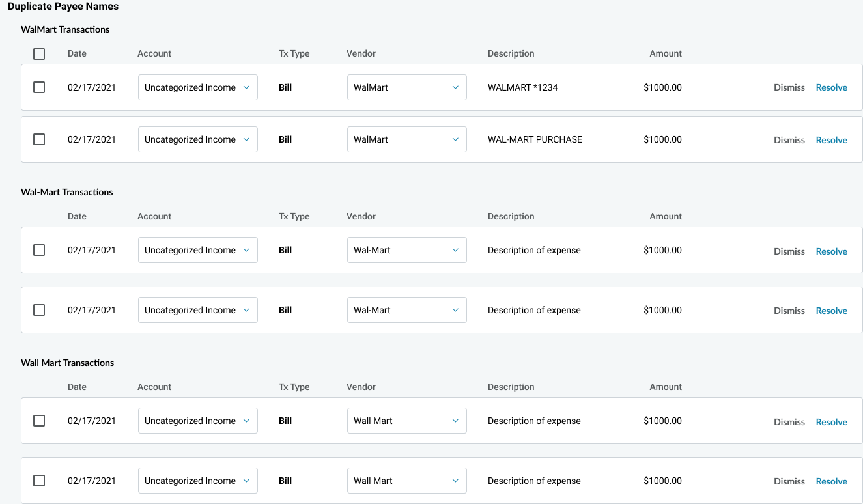The height and width of the screenshot is (504, 863).
Task: Open the second Wal-Mart vendor dropdown
Action: [407, 310]
